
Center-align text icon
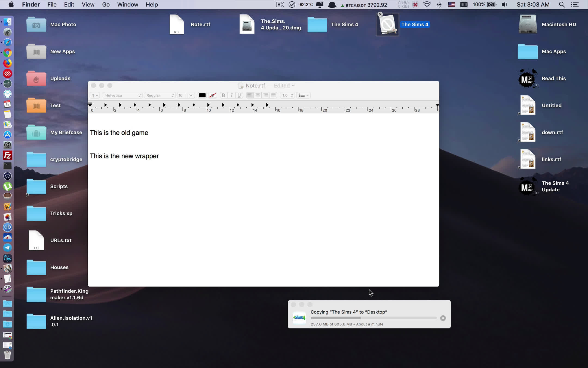pyautogui.click(x=258, y=95)
